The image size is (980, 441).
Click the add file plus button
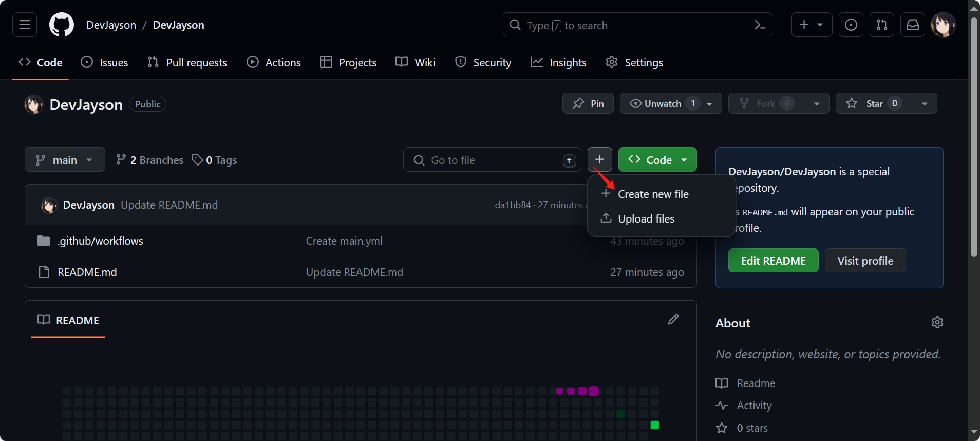599,159
